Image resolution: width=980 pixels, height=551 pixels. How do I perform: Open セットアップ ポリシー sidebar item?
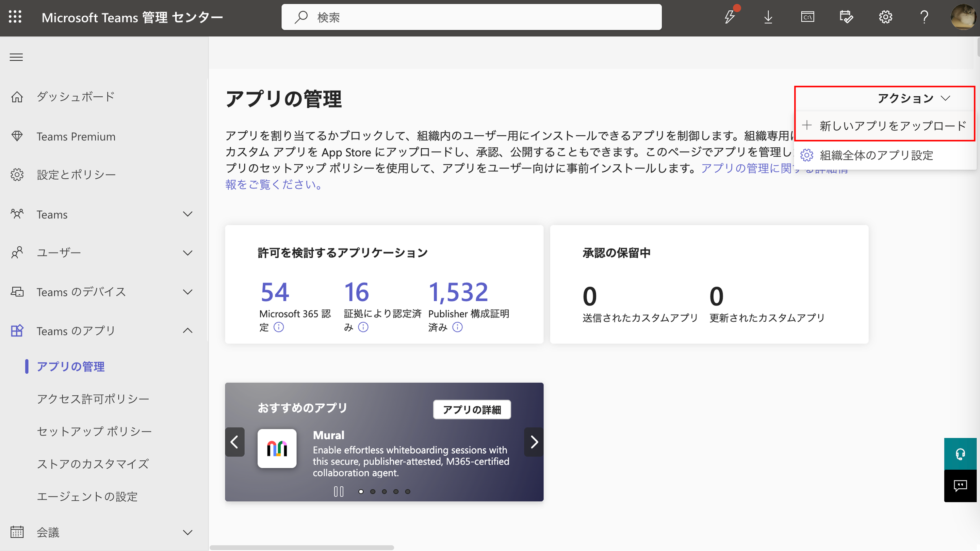[x=94, y=431]
